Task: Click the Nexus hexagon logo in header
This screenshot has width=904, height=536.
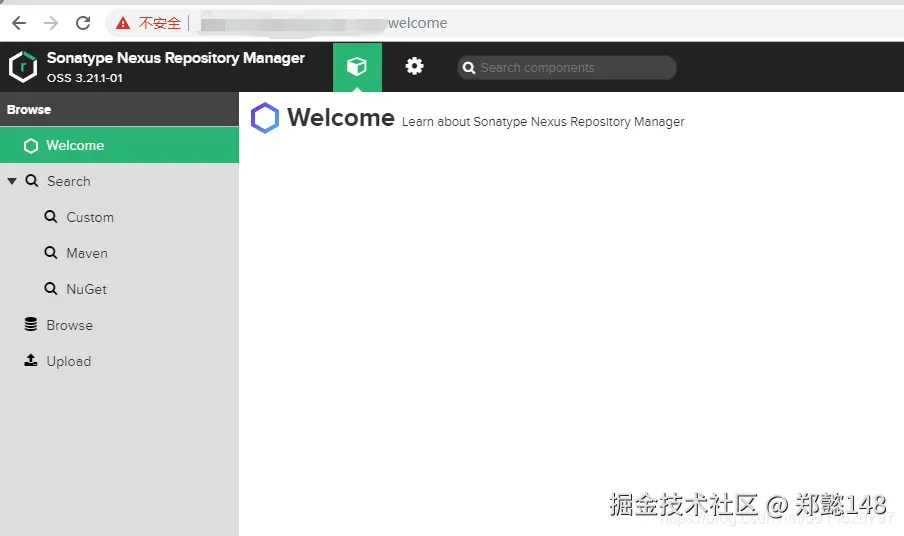Action: tap(23, 67)
